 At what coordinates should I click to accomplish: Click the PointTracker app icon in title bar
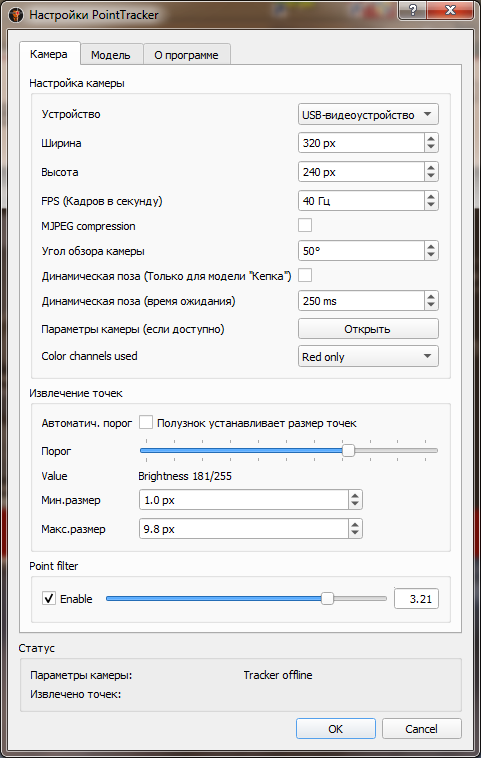16,15
